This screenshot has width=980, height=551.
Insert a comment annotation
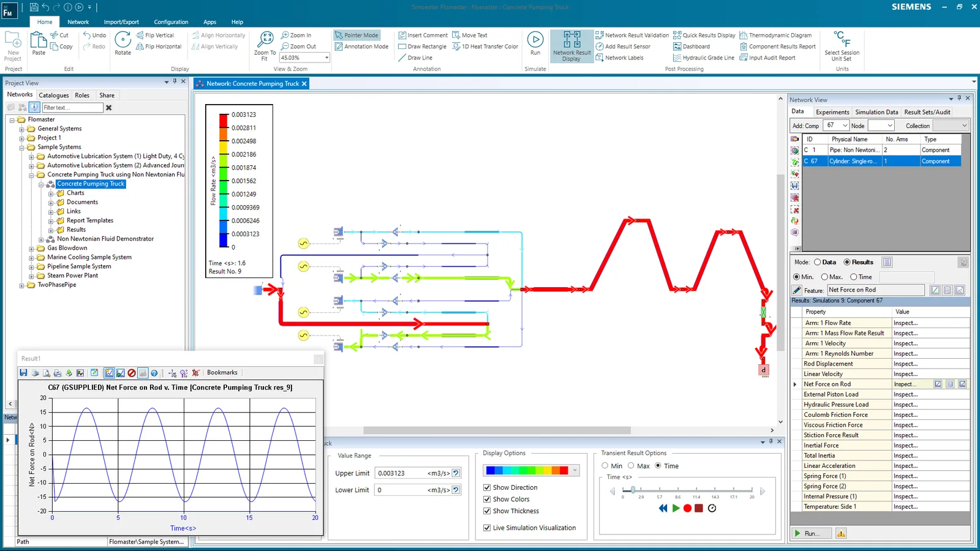pyautogui.click(x=423, y=36)
